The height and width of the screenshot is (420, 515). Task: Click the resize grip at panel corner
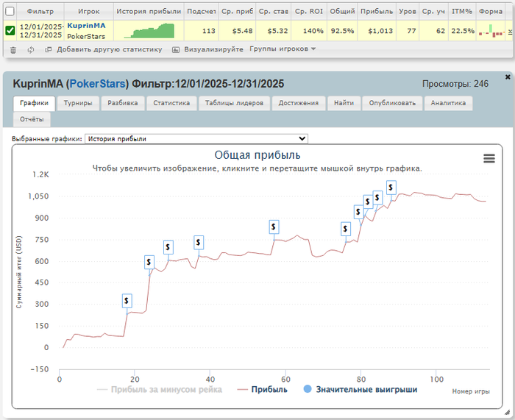tap(508, 412)
